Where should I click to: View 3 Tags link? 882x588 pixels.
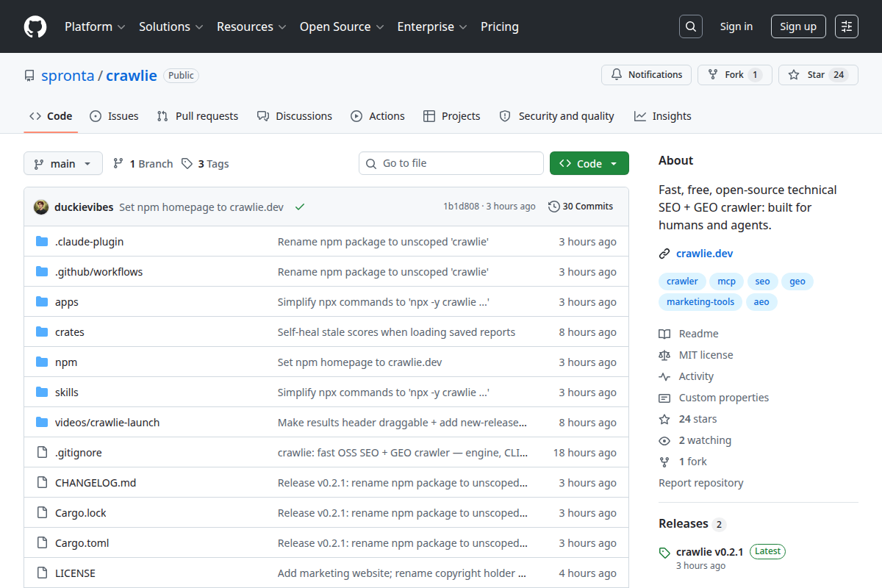205,164
